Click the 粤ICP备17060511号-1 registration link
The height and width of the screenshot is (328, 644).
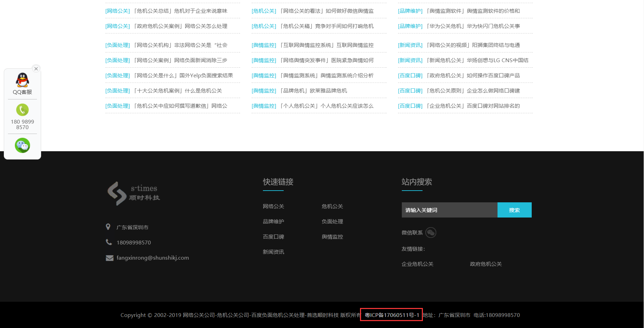tap(391, 315)
